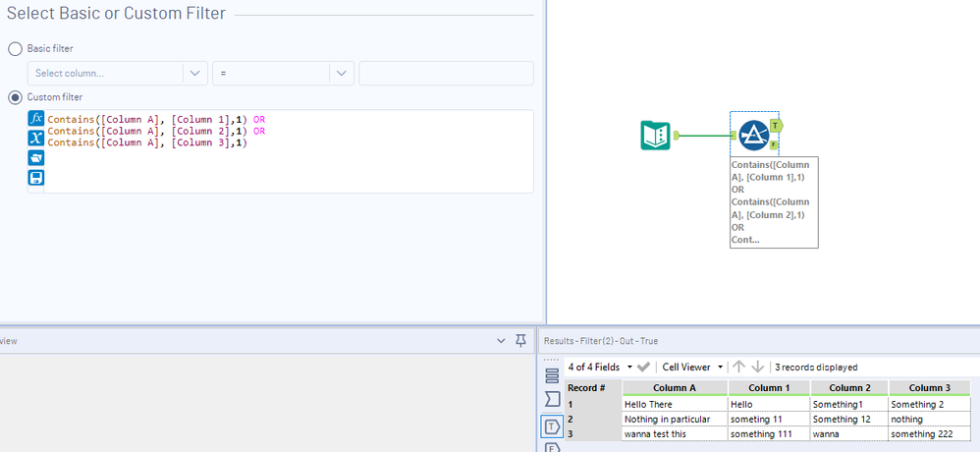Screen dimensions: 980x452
Task: Click inside the custom filter expression editor
Action: click(289, 151)
